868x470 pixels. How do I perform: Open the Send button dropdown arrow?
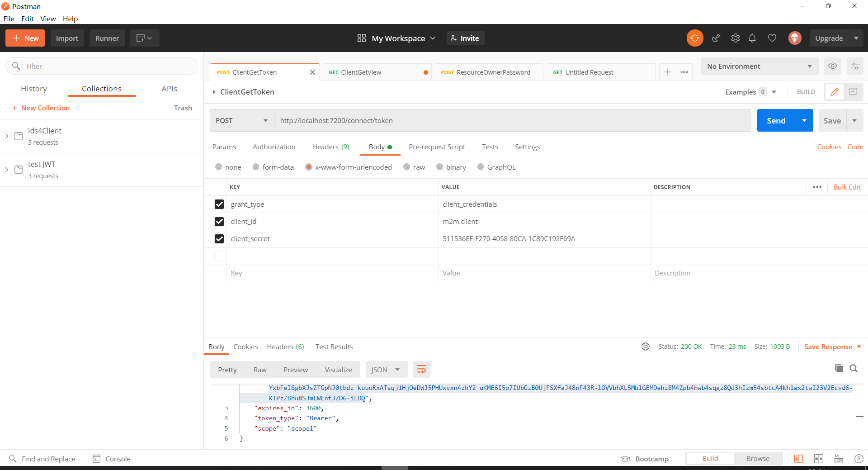coord(804,120)
